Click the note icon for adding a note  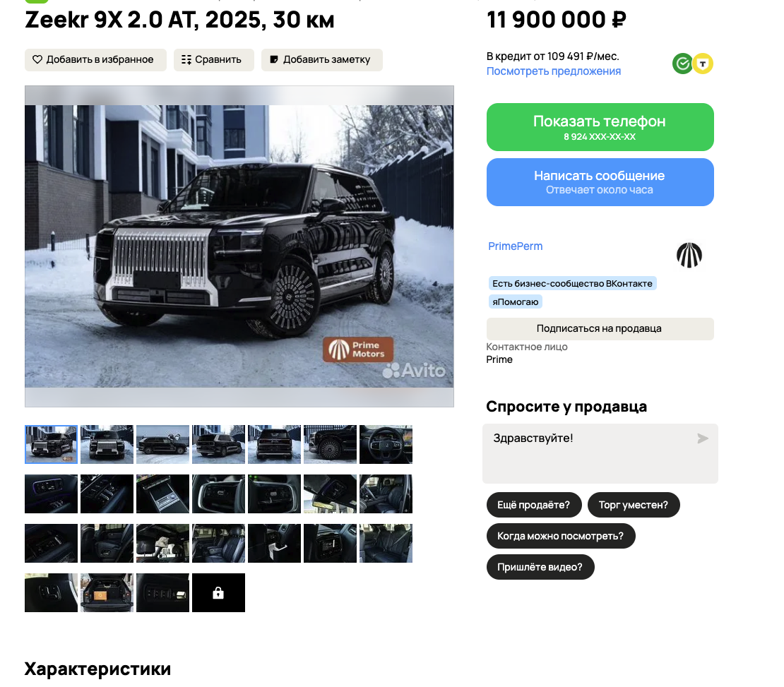point(274,59)
